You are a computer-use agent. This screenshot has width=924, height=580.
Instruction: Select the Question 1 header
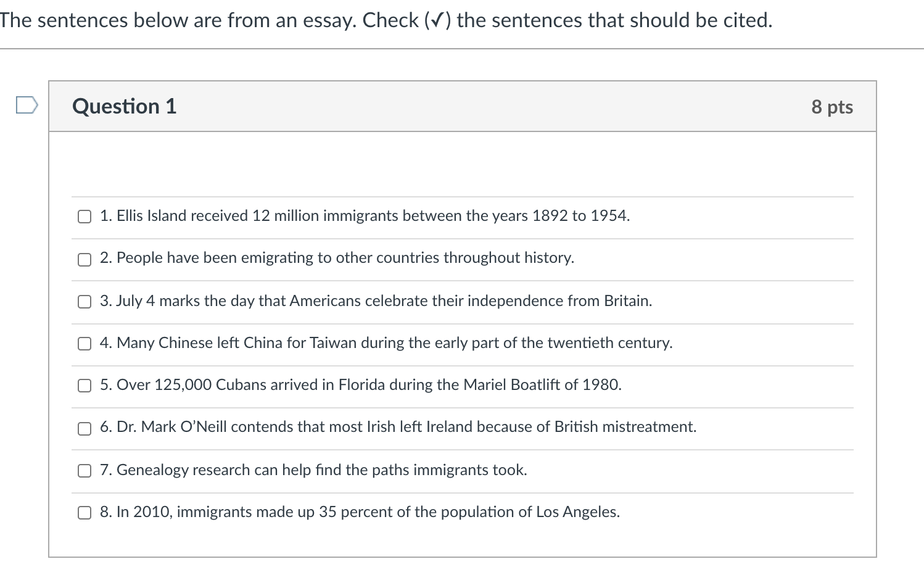pos(124,106)
